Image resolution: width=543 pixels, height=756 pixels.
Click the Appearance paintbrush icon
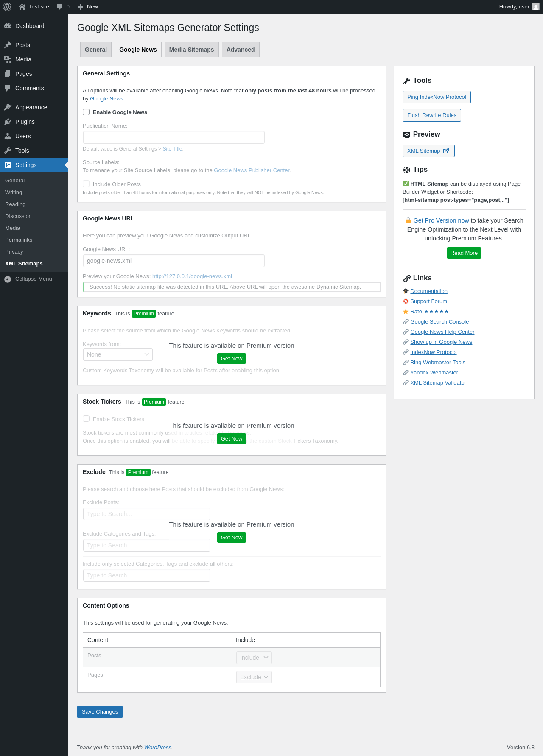[x=8, y=107]
